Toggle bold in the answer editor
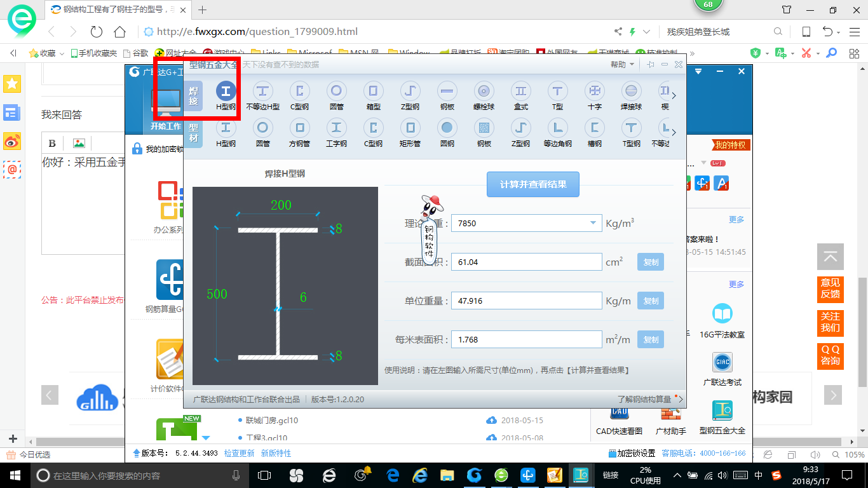Viewport: 868px width, 488px height. pos(52,144)
